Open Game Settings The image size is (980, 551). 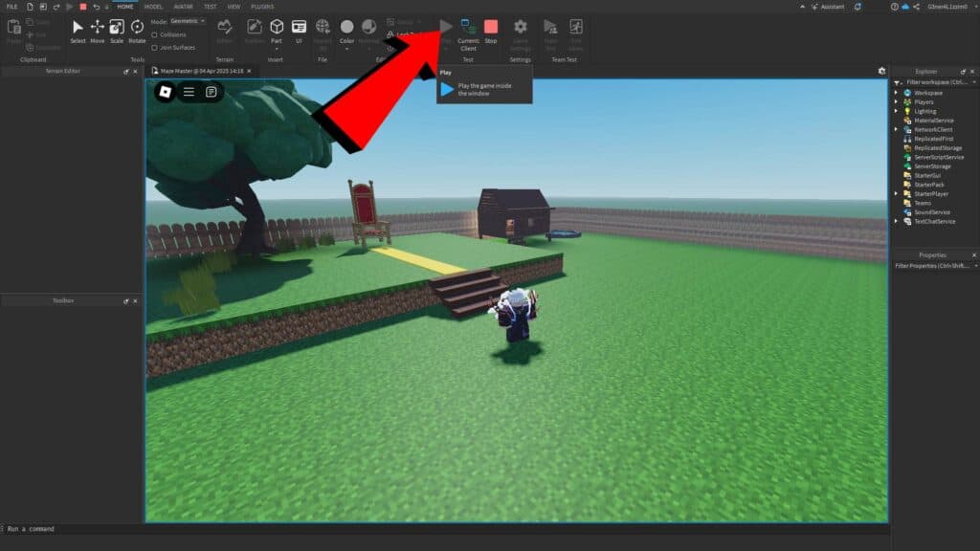click(520, 27)
